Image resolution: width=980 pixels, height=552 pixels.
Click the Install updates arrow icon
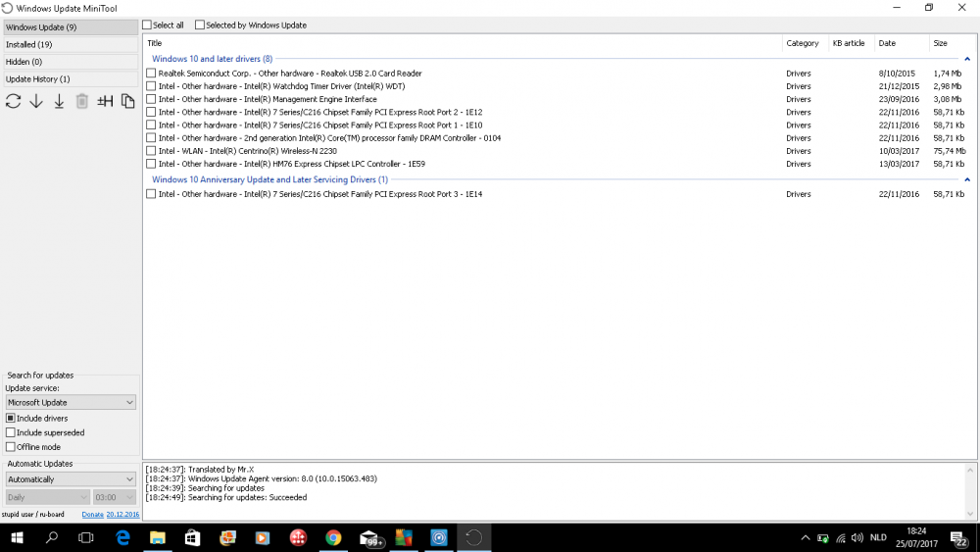(59, 101)
